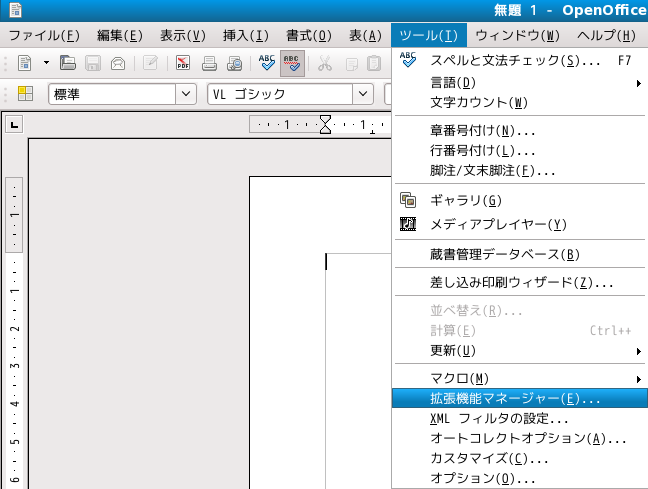
Task: Expand the 言語(D) submenu
Action: [520, 83]
